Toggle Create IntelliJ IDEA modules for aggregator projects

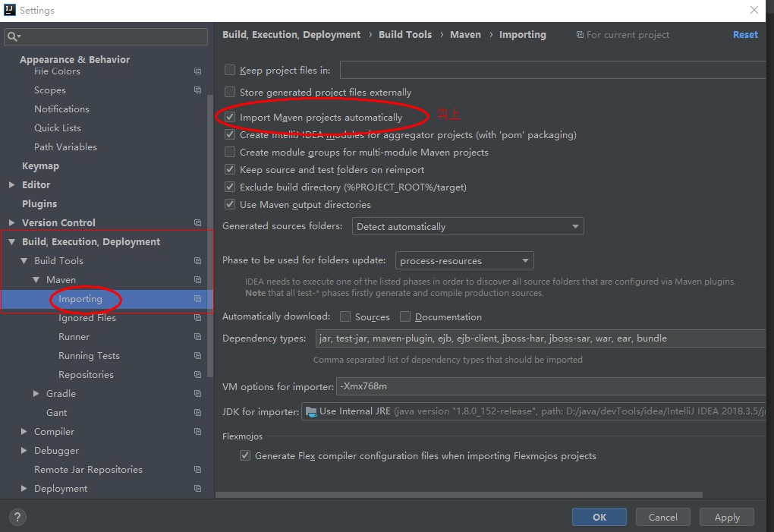click(229, 134)
